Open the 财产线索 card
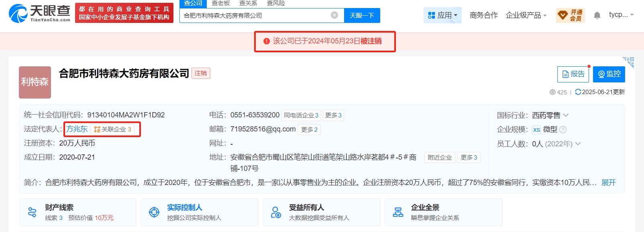 (x=77, y=212)
